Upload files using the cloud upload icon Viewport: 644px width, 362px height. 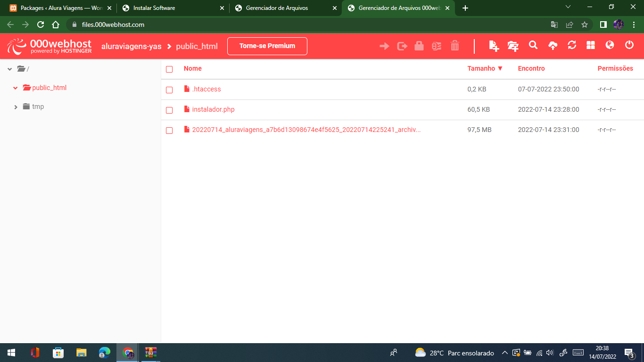click(553, 46)
